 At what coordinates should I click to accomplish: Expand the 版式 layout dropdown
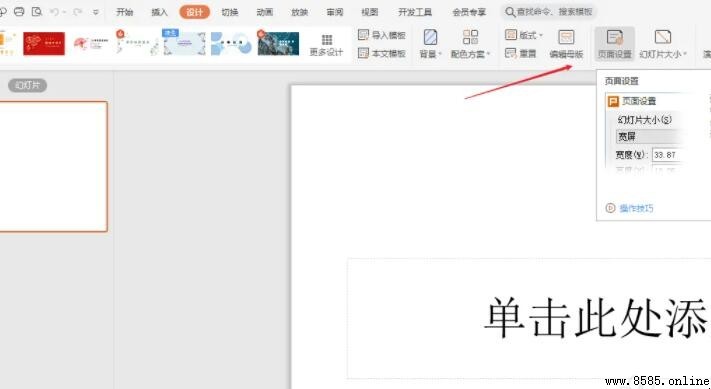coord(541,35)
